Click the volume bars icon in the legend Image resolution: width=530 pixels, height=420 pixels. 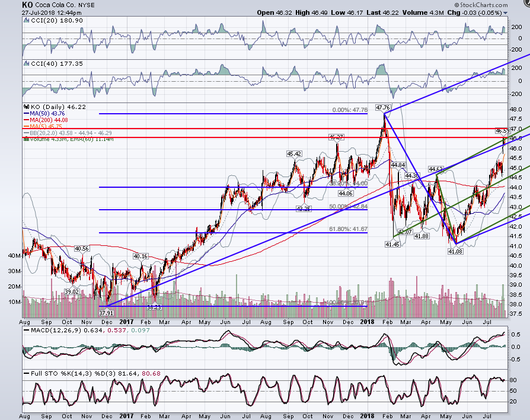[26, 139]
